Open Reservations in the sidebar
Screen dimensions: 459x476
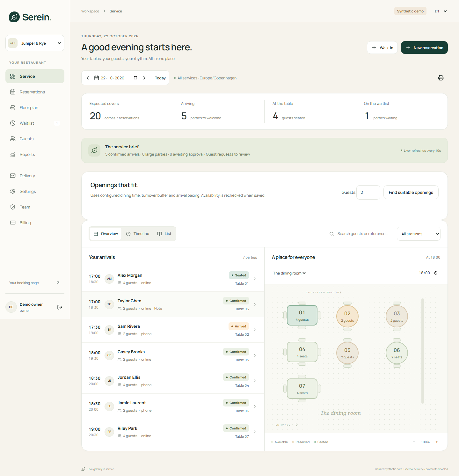[x=35, y=92]
